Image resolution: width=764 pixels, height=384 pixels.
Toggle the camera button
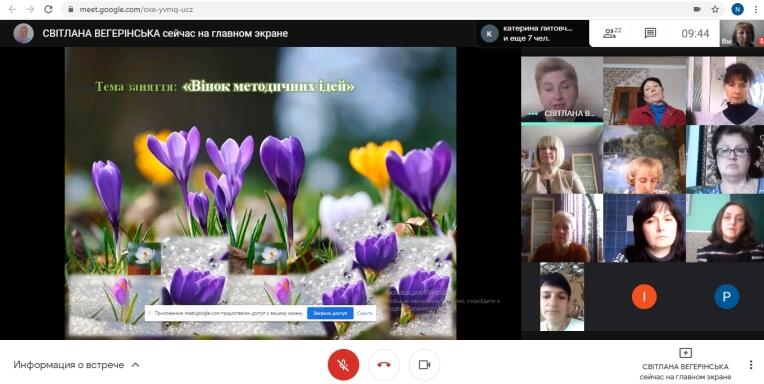coord(424,365)
